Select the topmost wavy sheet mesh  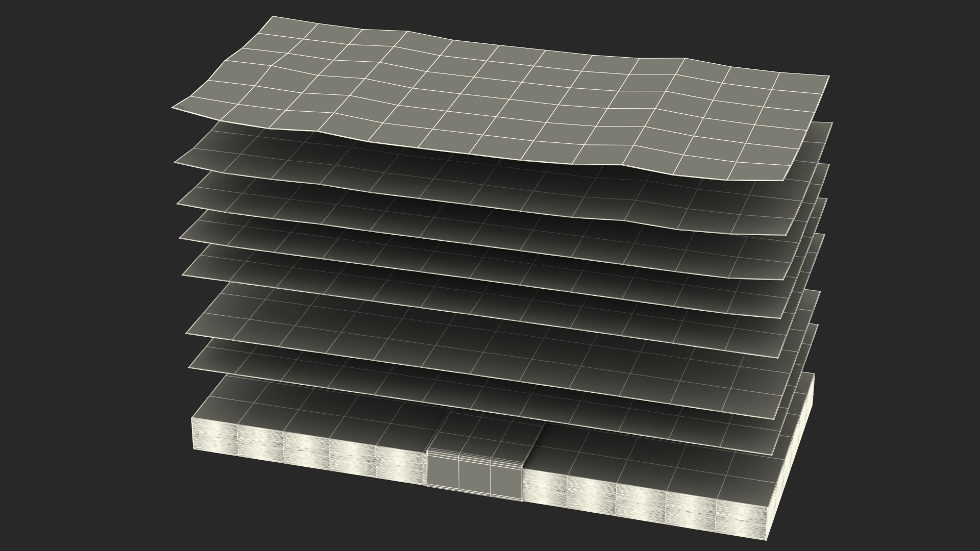[x=500, y=98]
